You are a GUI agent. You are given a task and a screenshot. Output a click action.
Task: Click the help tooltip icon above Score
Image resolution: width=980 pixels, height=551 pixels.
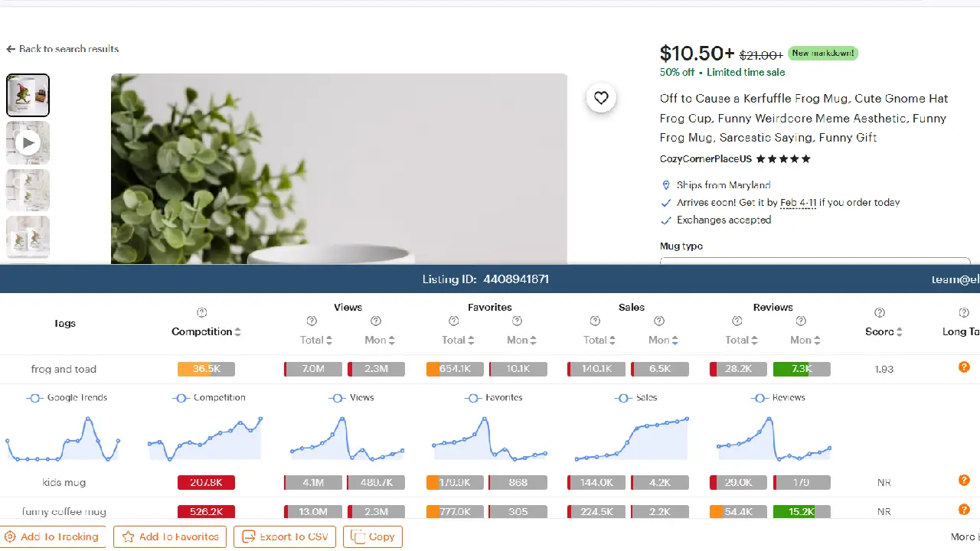point(880,312)
